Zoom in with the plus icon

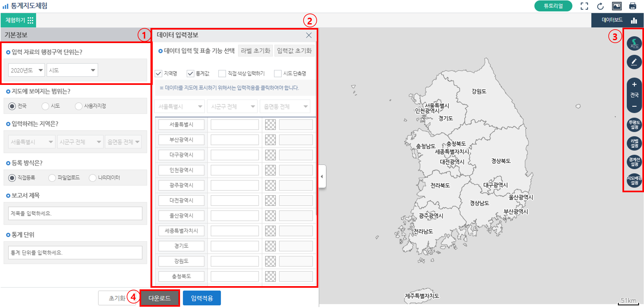(634, 85)
